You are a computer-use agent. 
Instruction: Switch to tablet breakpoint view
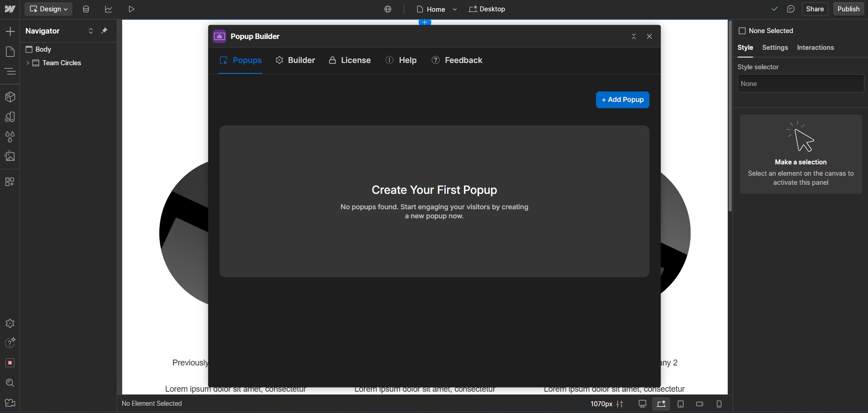(681, 404)
